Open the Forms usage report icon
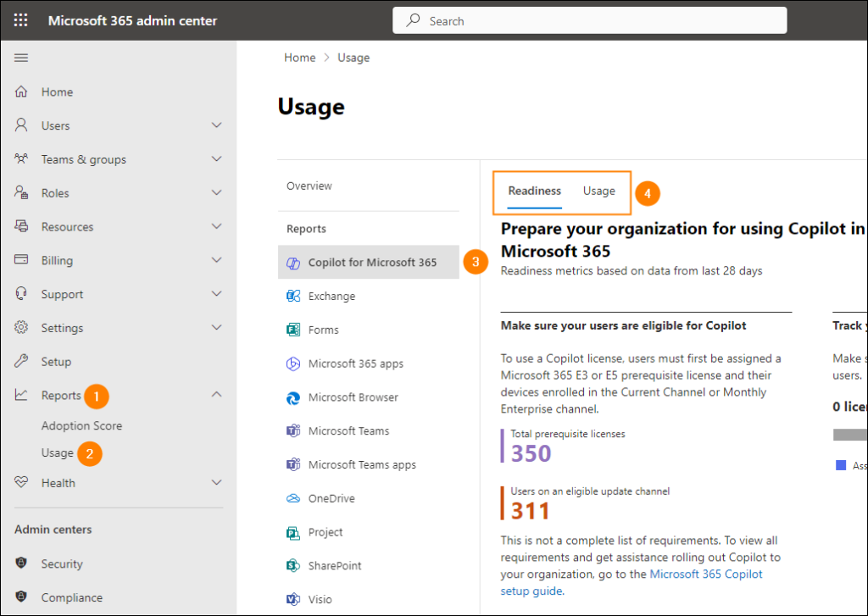This screenshot has height=616, width=868. pyautogui.click(x=292, y=330)
